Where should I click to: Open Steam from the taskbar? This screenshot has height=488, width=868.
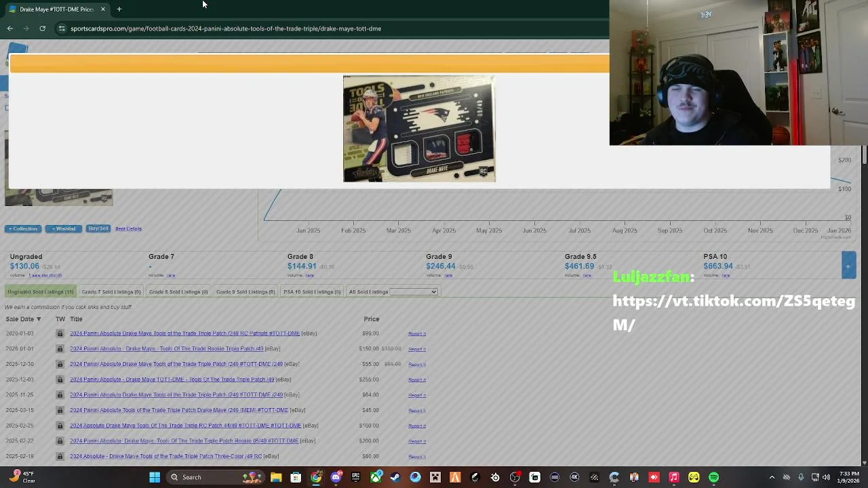pos(395,477)
